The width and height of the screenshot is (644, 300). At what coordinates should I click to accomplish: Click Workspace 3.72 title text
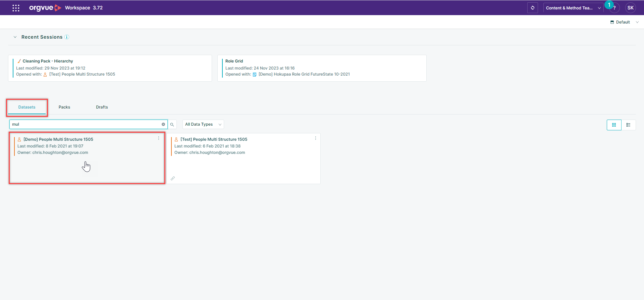click(84, 8)
